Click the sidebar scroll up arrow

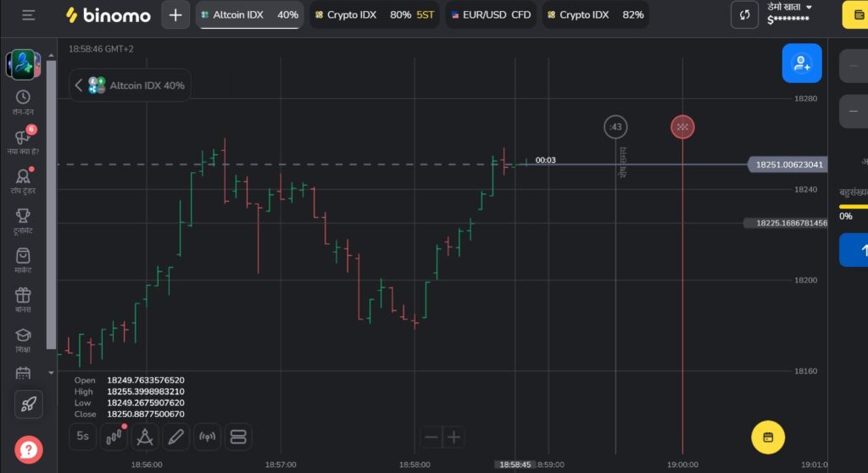click(51, 55)
